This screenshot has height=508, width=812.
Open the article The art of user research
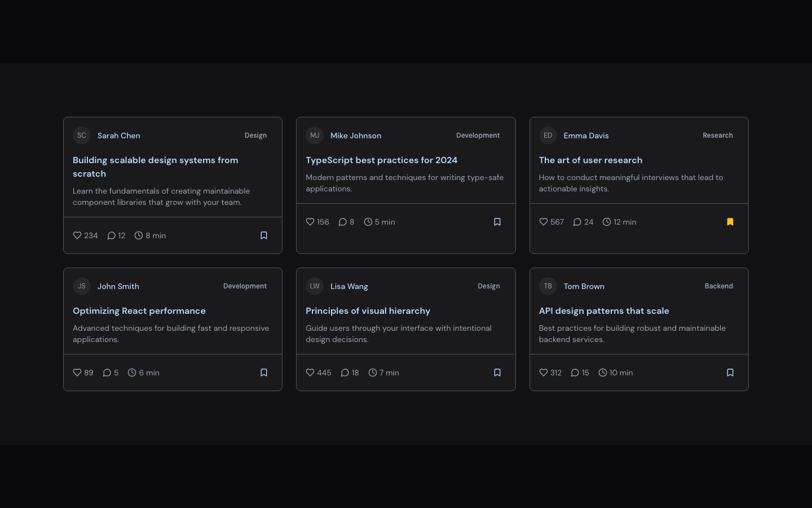tap(590, 160)
